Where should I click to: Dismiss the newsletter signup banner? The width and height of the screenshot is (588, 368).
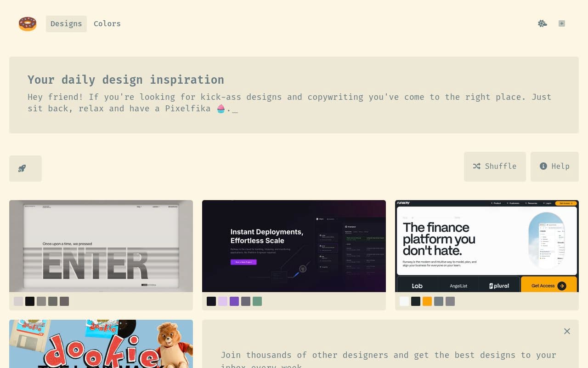[567, 331]
